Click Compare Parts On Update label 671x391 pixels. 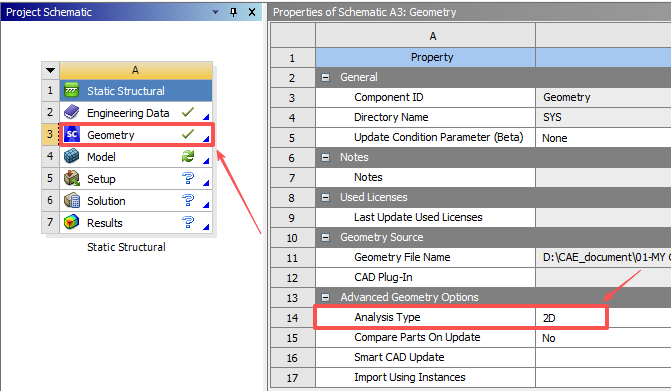point(417,338)
